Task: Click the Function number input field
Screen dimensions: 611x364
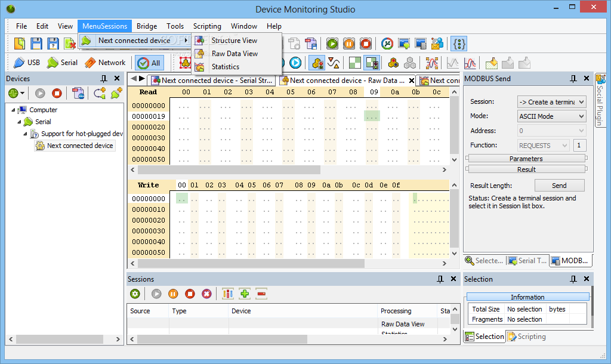Action: (579, 146)
